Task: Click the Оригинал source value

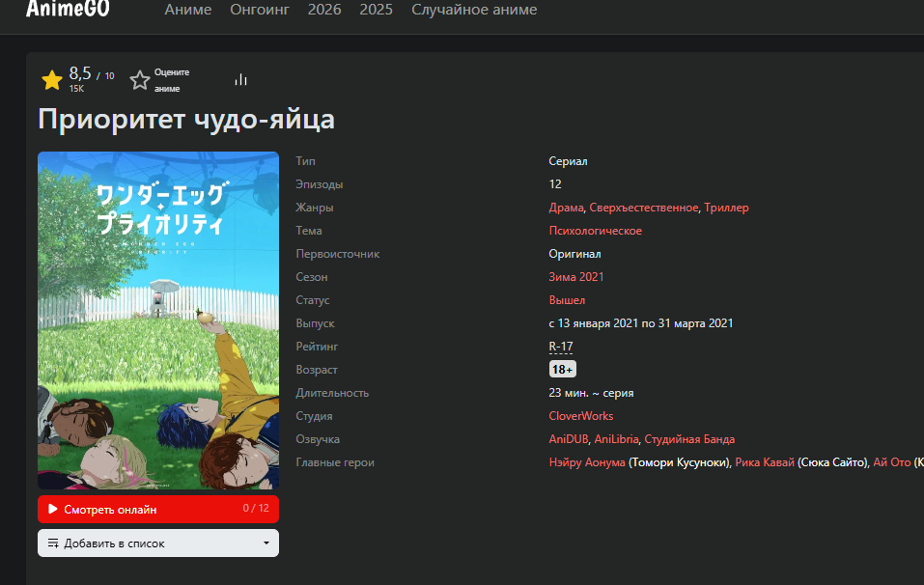Action: [x=574, y=254]
